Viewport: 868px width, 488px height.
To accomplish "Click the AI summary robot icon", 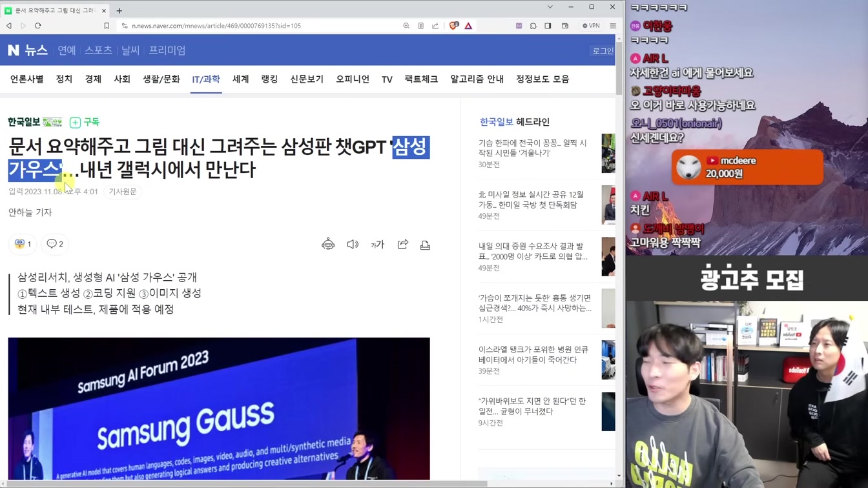I will coord(328,245).
